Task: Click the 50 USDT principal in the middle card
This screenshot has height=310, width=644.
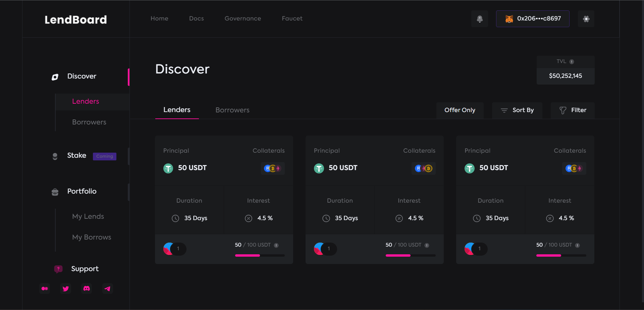Action: pyautogui.click(x=343, y=168)
